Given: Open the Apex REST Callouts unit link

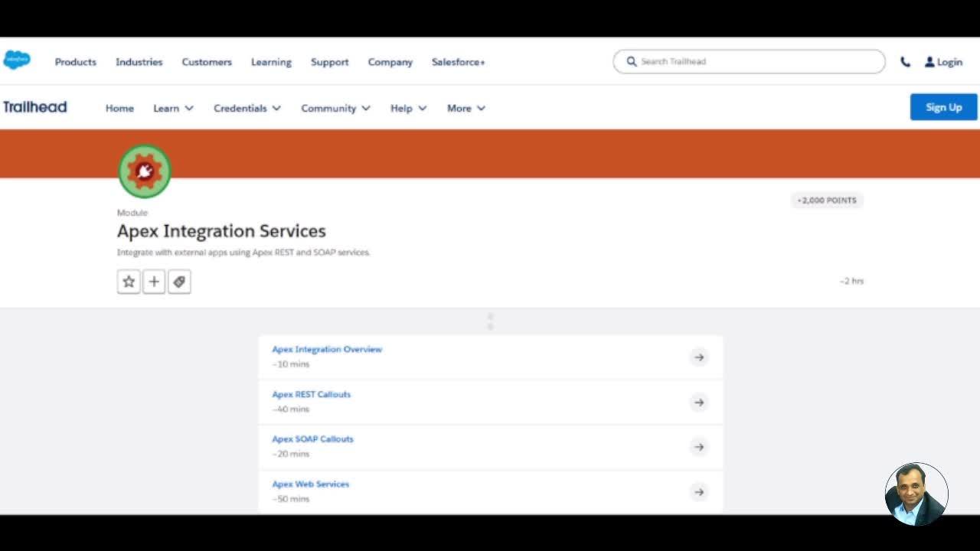Looking at the screenshot, I should click(312, 394).
